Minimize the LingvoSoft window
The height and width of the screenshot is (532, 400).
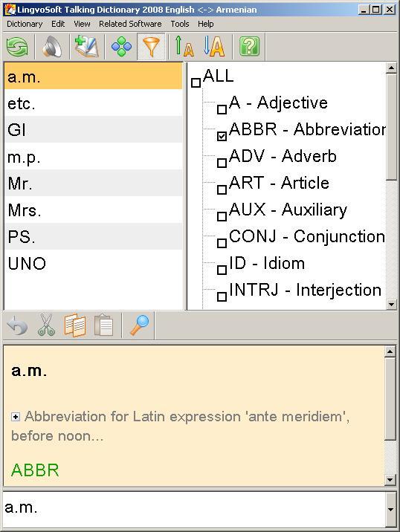click(364, 10)
